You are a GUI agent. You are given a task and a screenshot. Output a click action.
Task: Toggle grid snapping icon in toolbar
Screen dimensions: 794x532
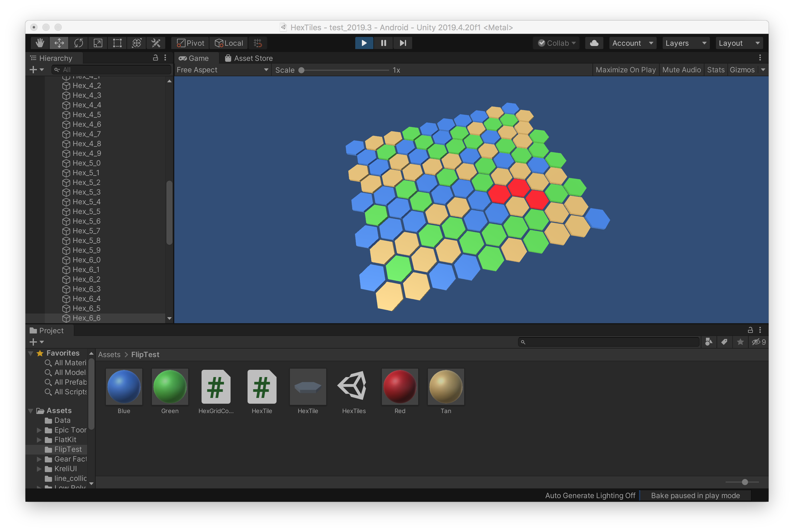click(258, 43)
